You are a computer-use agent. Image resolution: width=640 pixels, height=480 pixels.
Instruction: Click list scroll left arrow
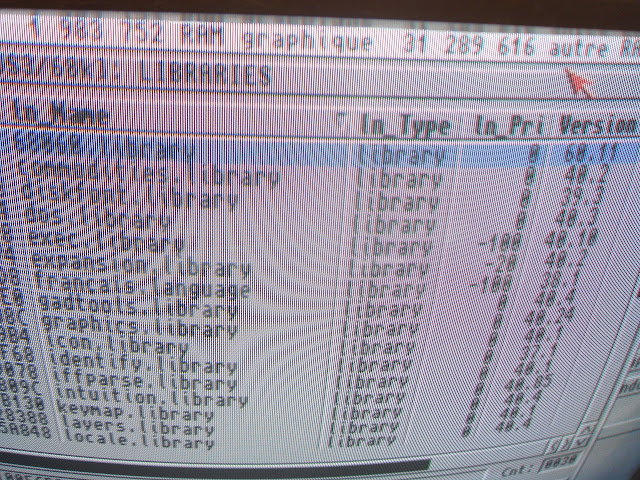(555, 444)
